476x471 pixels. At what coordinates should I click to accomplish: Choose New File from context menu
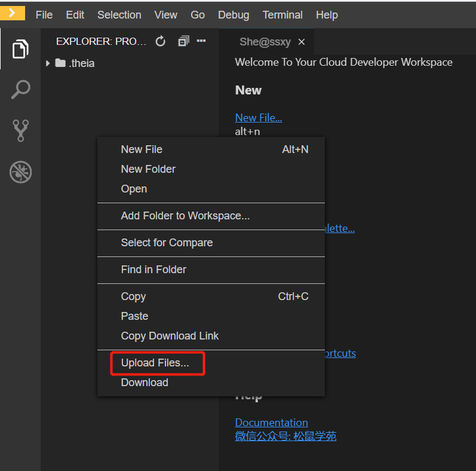tap(211, 149)
